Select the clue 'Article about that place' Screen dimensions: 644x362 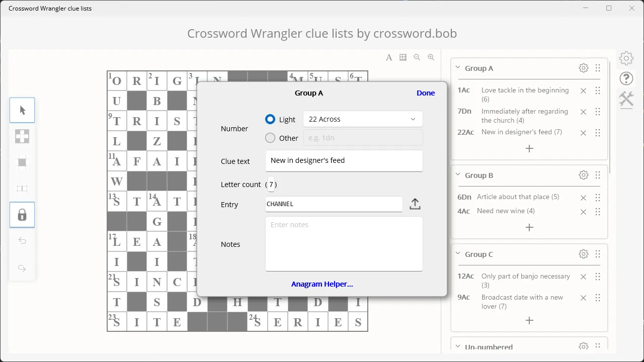tap(518, 197)
